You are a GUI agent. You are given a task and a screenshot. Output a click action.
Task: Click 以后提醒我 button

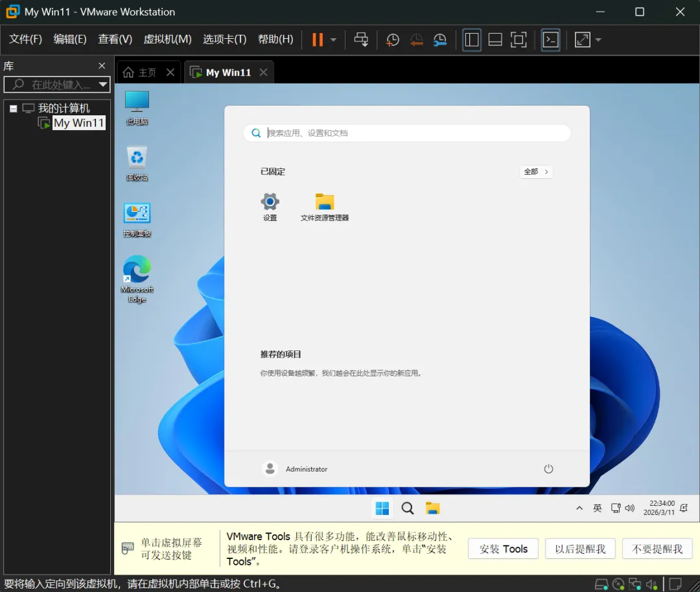(x=580, y=549)
